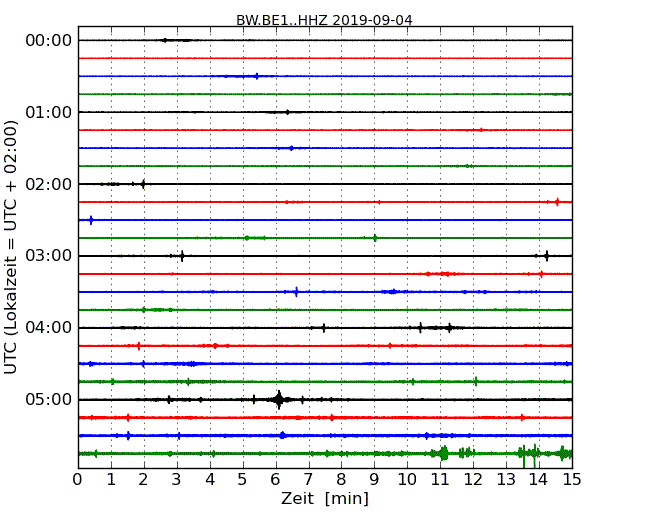
Task: Select the 03:00 time label
Action: click(x=49, y=256)
